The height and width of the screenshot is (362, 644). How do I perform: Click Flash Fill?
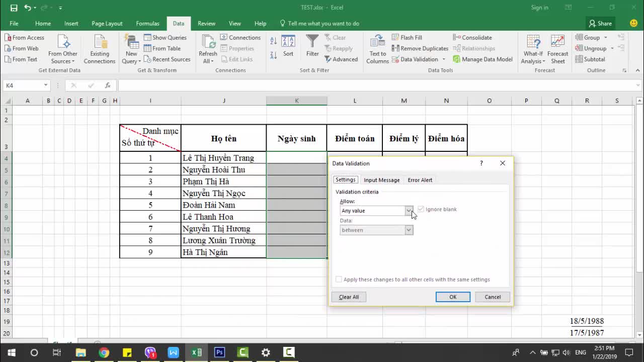[407, 38]
